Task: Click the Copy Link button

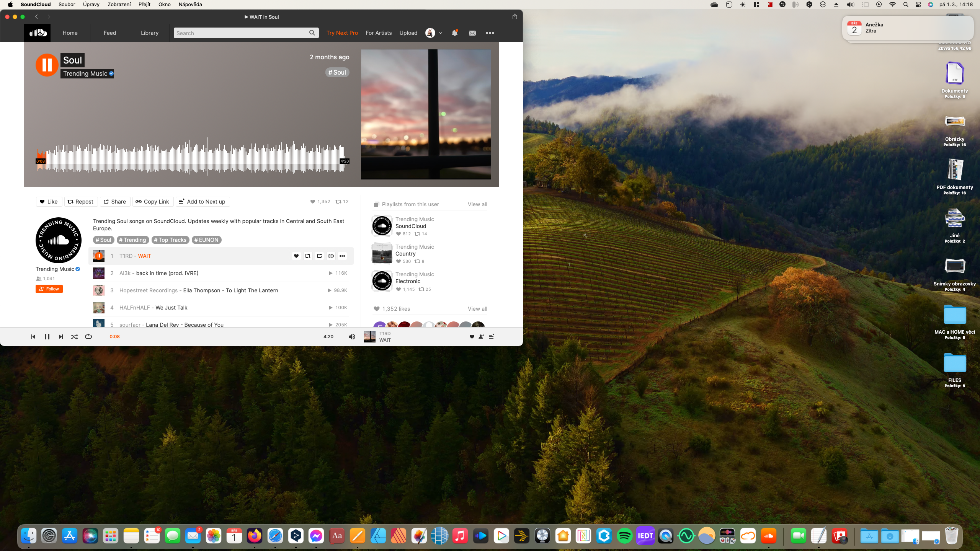Action: tap(152, 202)
